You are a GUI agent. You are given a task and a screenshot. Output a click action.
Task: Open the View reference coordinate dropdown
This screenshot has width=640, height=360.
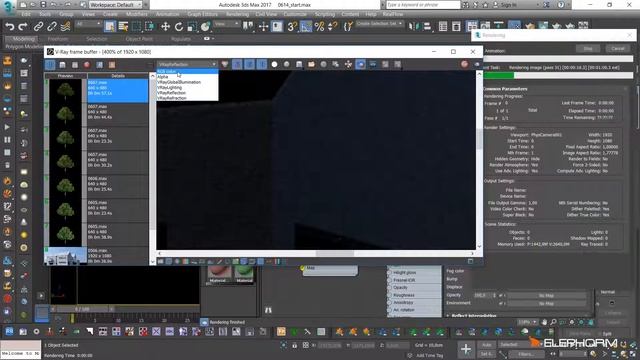tap(227, 24)
